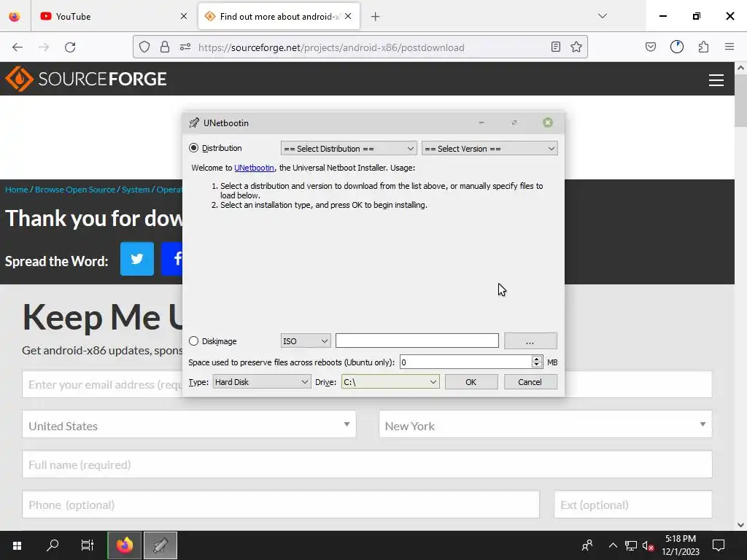Select the Distribution radio button
This screenshot has width=747, height=560.
point(193,148)
